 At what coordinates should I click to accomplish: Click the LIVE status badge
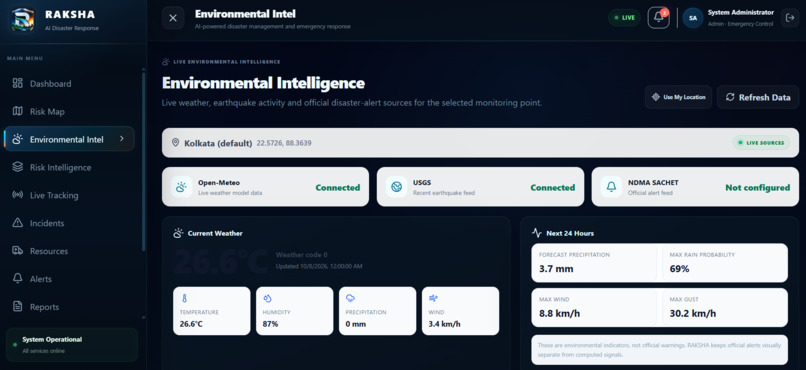coord(624,17)
